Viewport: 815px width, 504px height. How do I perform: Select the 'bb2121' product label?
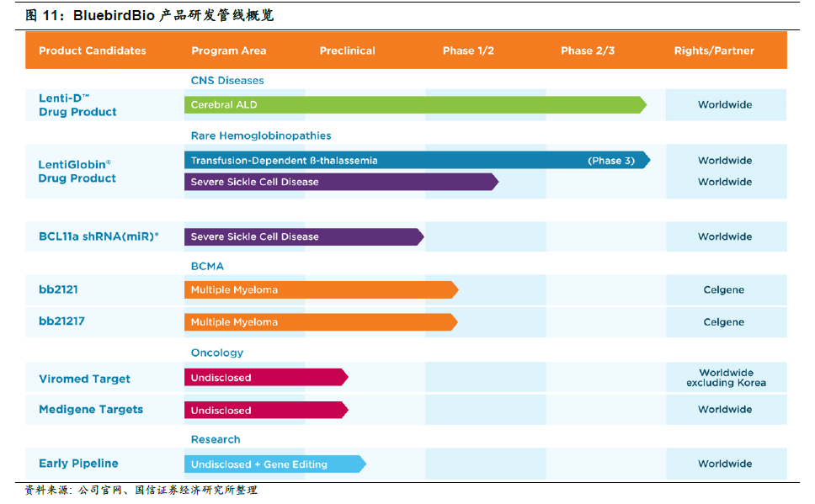click(x=58, y=289)
